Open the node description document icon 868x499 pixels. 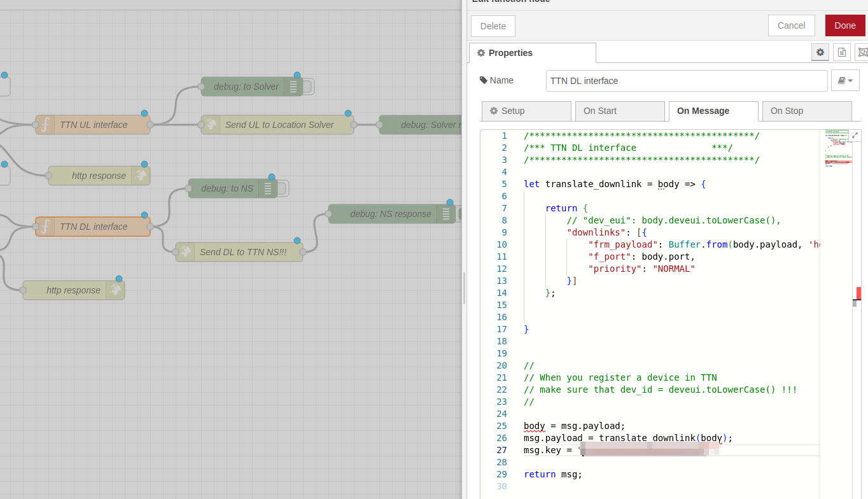842,52
